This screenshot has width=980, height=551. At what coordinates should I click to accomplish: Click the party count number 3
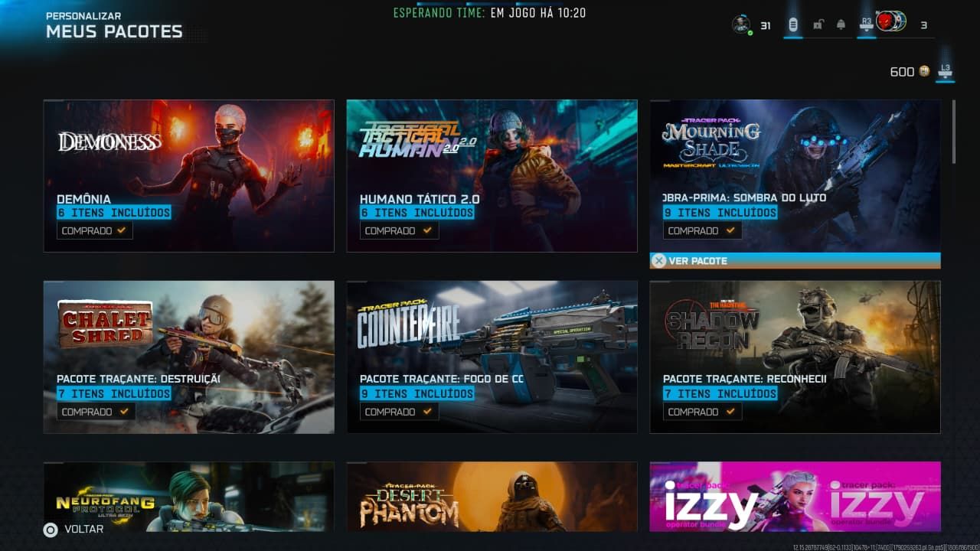pos(923,25)
